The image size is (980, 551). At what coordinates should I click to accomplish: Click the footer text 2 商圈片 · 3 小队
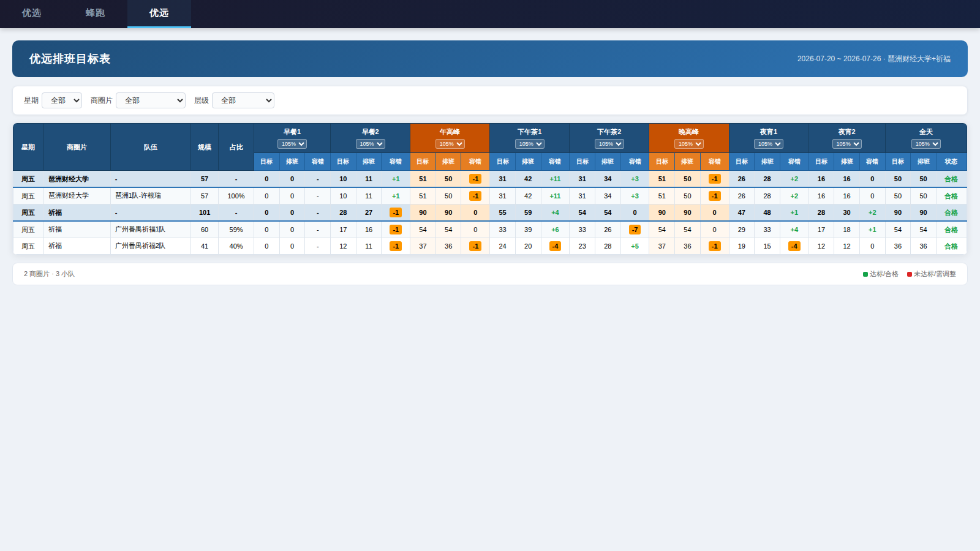pyautogui.click(x=49, y=274)
